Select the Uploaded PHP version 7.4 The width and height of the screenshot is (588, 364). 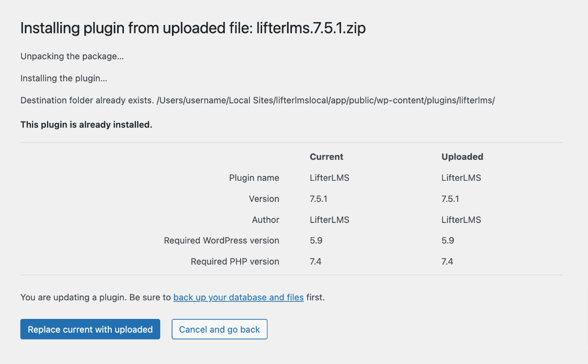tap(447, 262)
